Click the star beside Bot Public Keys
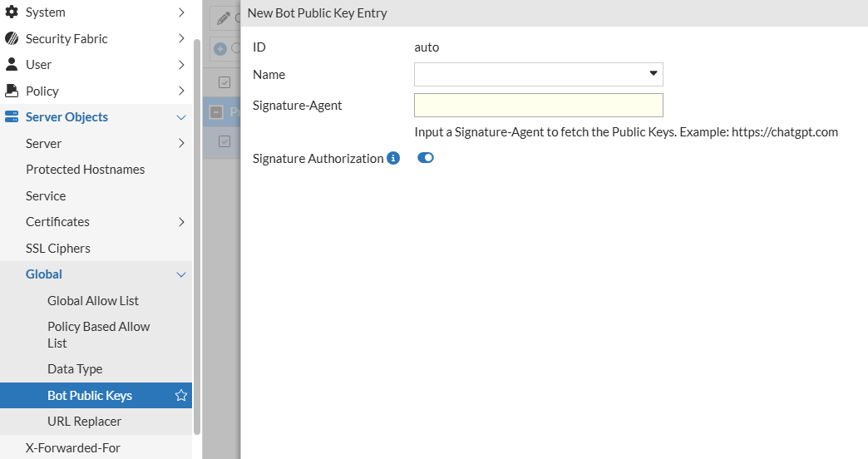 click(x=181, y=396)
